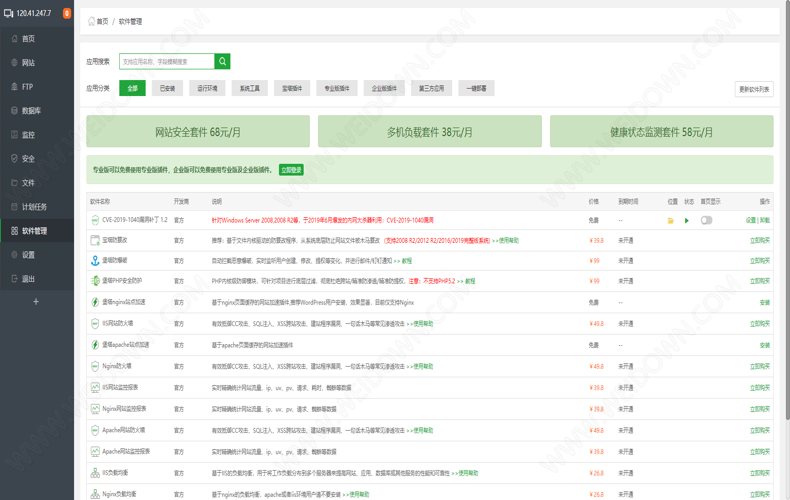The width and height of the screenshot is (790, 500).
Task: Click the 多机负载套件 38元/月 banner
Action: [430, 132]
